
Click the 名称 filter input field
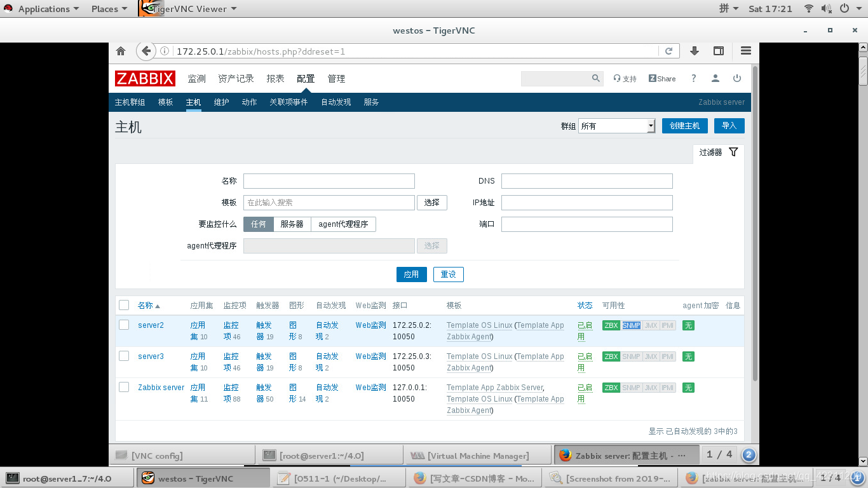tap(329, 181)
